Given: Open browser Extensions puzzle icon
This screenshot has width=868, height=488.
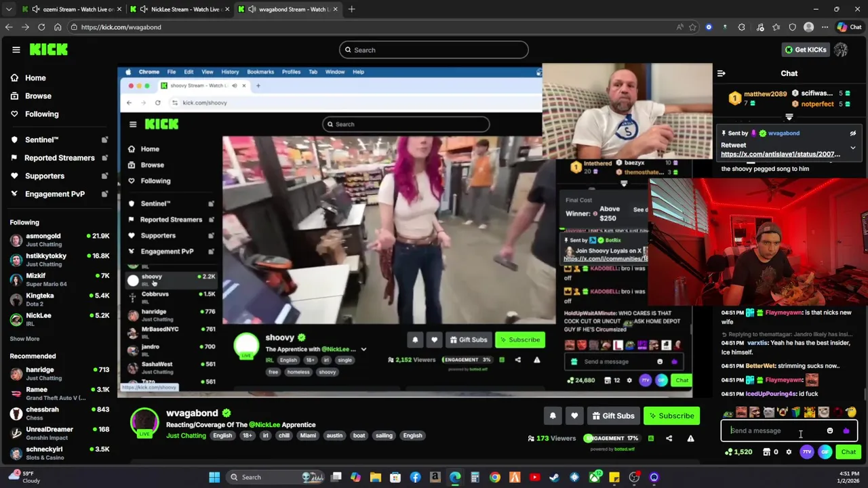Looking at the screenshot, I should 741,27.
